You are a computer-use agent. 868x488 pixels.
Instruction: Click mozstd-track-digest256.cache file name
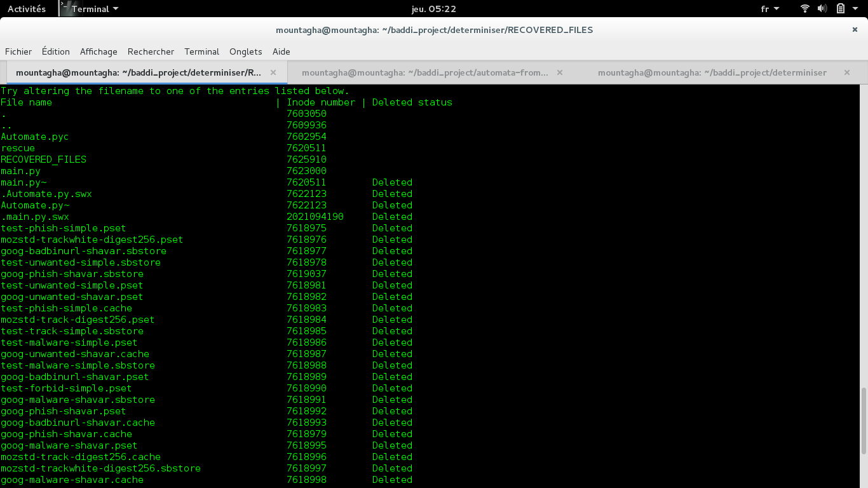pyautogui.click(x=81, y=457)
